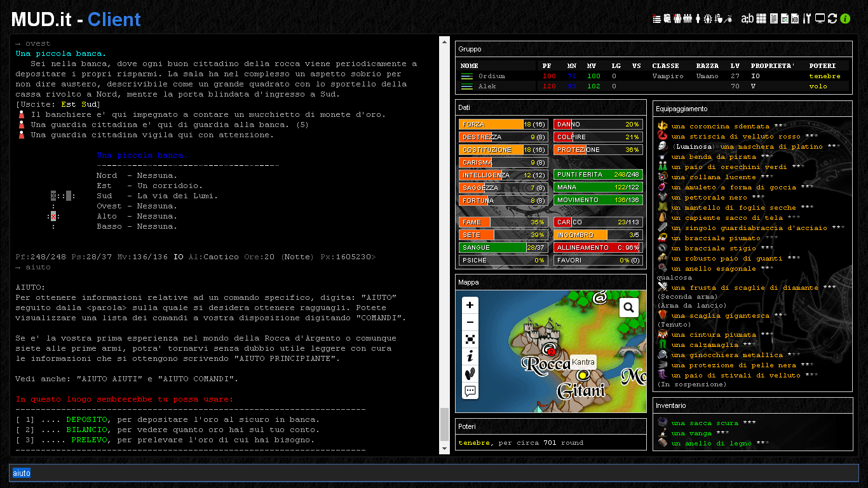Click the glowing figure powers icon
This screenshot has height=488, width=868.
(708, 18)
